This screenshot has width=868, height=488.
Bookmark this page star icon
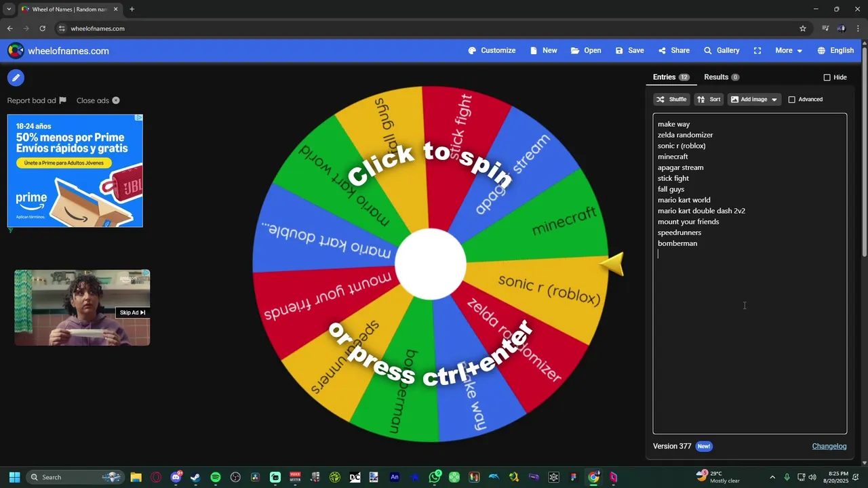[x=803, y=28]
